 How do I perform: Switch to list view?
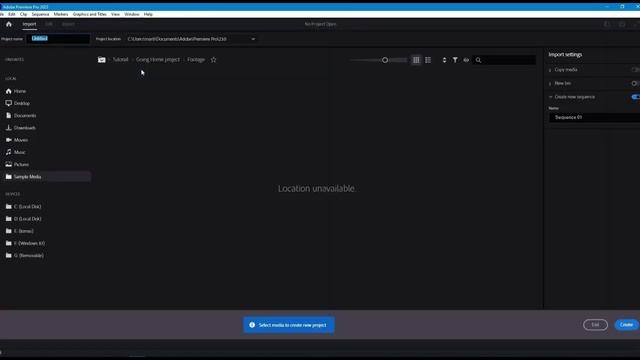point(428,60)
